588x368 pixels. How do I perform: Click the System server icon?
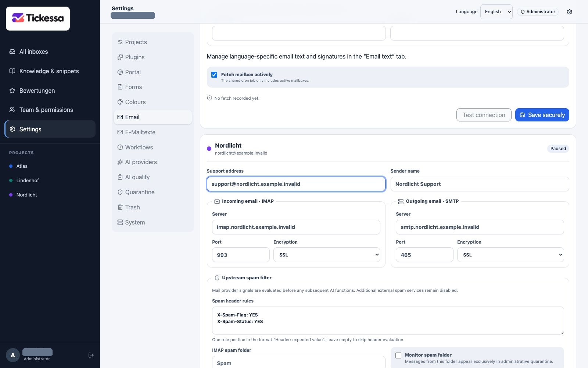coord(120,222)
